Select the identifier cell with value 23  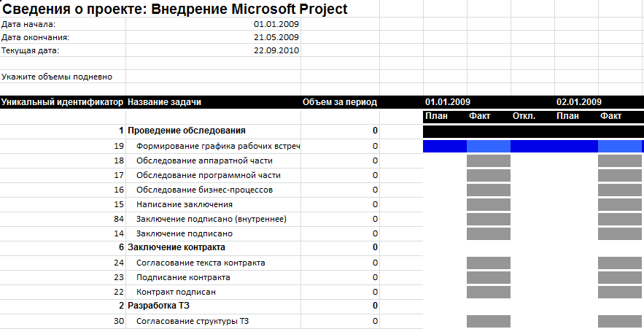pyautogui.click(x=63, y=277)
